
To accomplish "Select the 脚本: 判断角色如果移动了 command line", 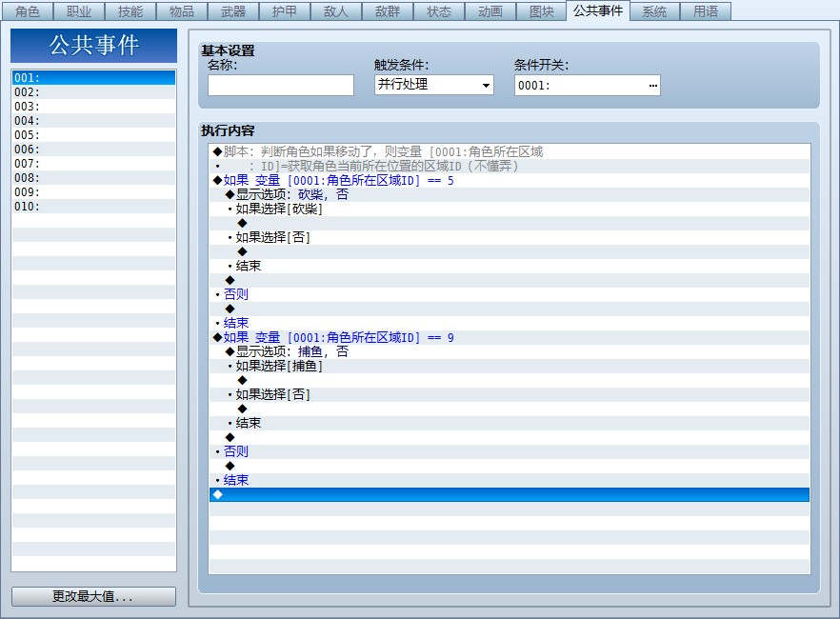I will tap(509, 151).
